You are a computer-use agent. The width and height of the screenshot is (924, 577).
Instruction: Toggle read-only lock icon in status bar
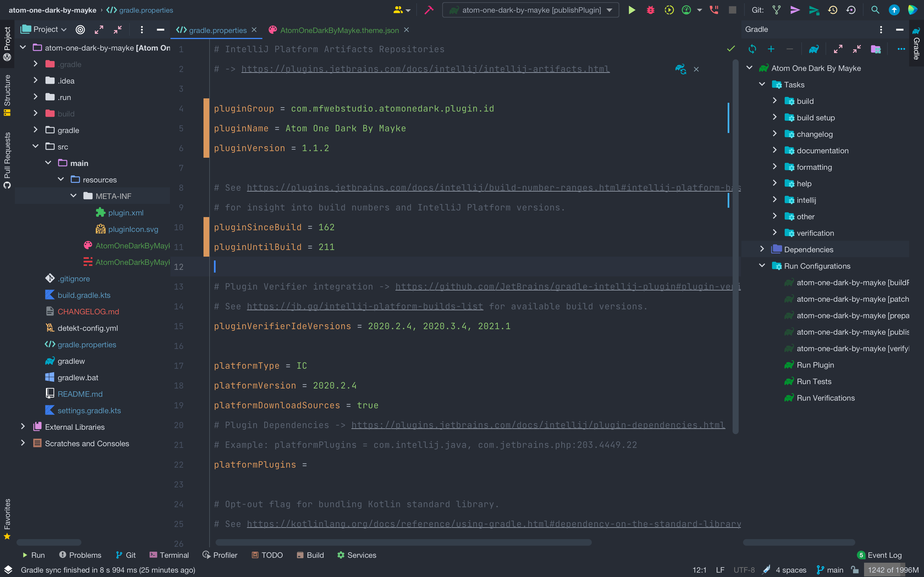(x=855, y=570)
